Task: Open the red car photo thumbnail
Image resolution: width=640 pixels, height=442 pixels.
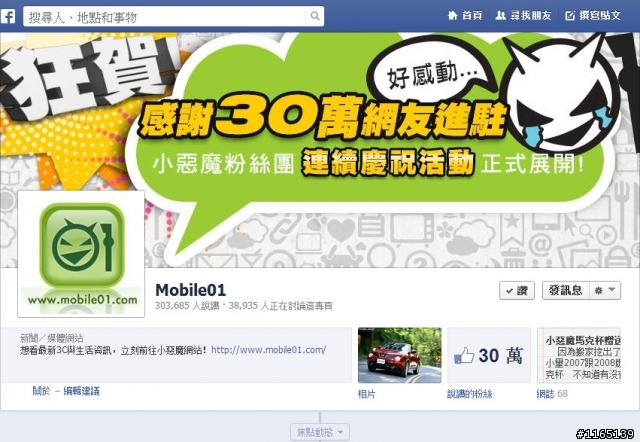Action: click(x=400, y=355)
